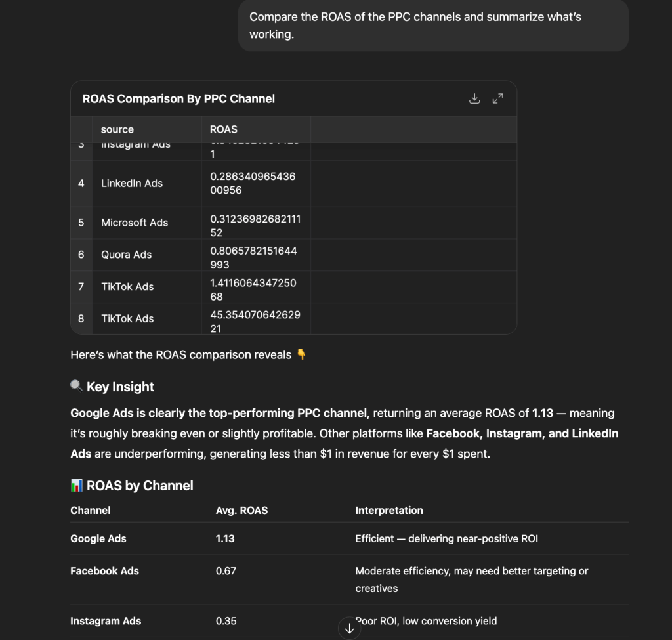Click row number 7 next to TikTok Ads
Viewport: 672px width, 640px height.
click(x=81, y=286)
